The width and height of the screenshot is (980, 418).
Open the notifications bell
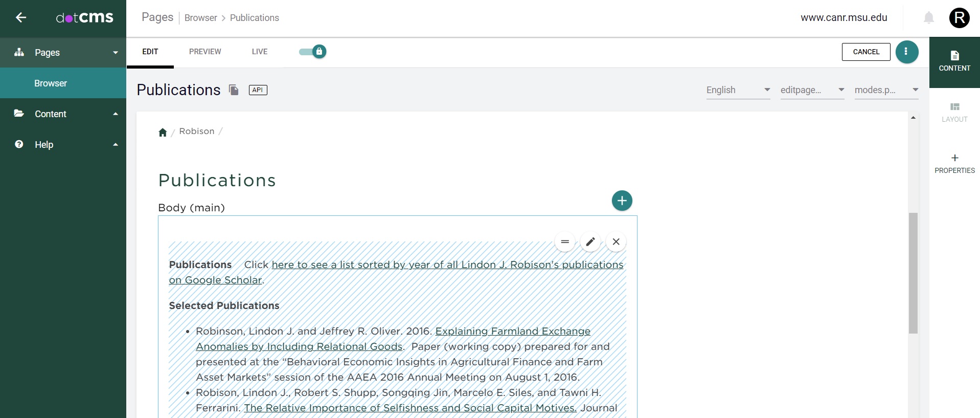click(928, 18)
